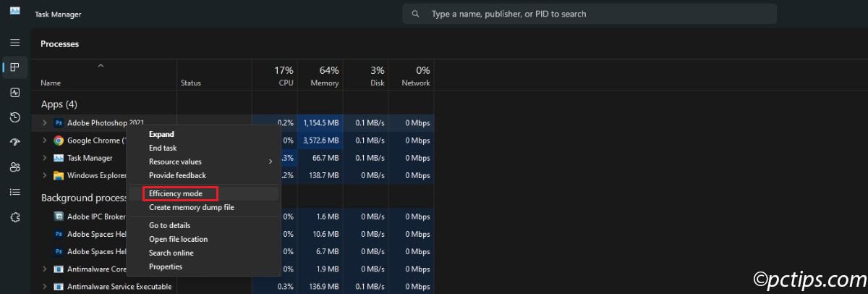Viewport: 868px width, 294px height.
Task: Click the 10.6 MB memory value
Action: click(325, 234)
